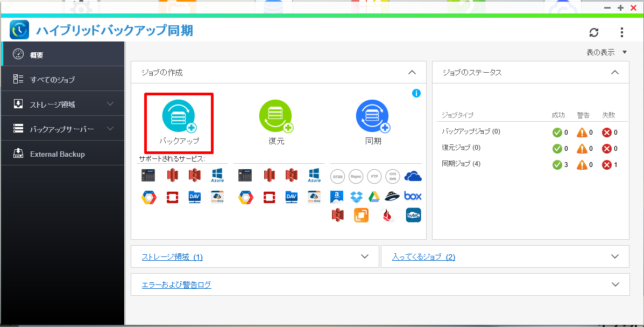Expand the ストレージ領域 (1) panel chevron
Screen dimensions: 644x327
pos(365,256)
